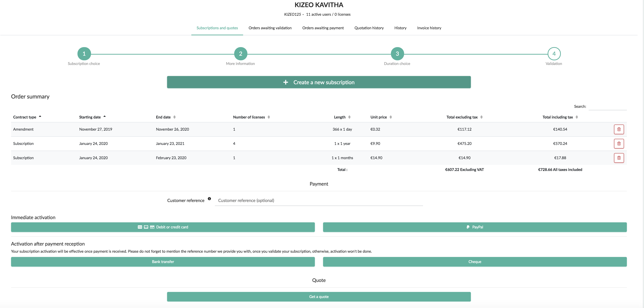Viewport: 644px width, 308px height.
Task: Click the Contract type column header
Action: coord(24,117)
